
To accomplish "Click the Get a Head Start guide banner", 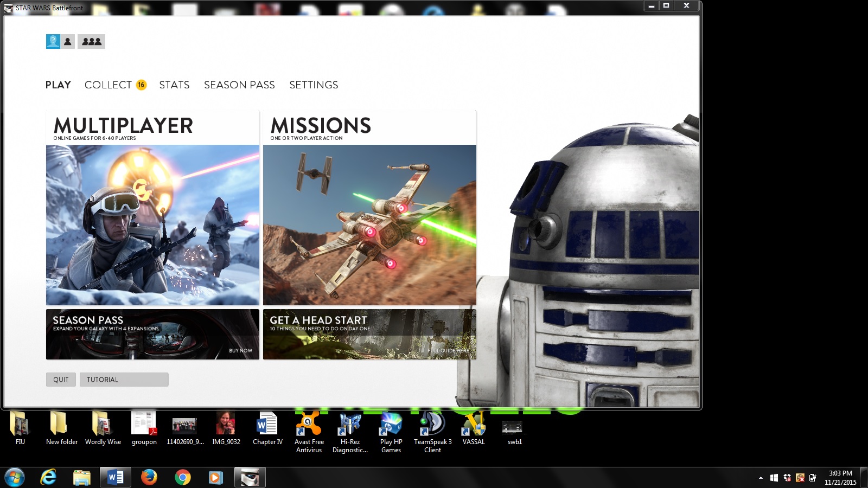I will 369,334.
